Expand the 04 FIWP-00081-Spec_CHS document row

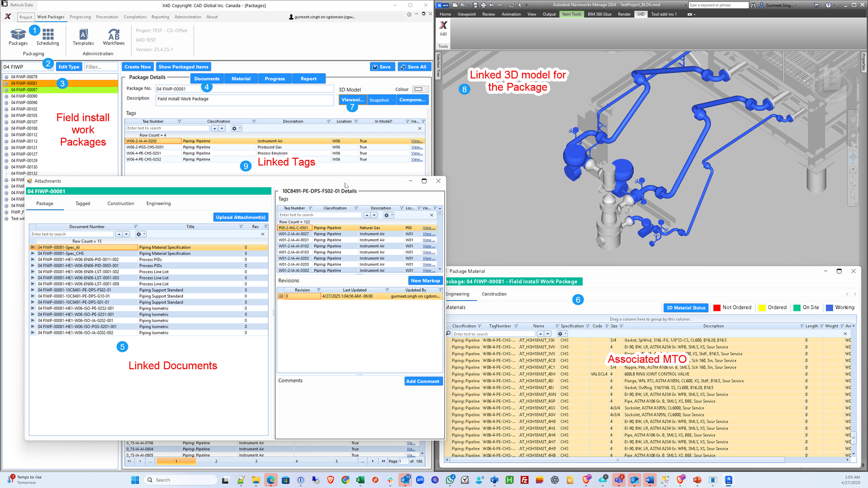pos(33,253)
